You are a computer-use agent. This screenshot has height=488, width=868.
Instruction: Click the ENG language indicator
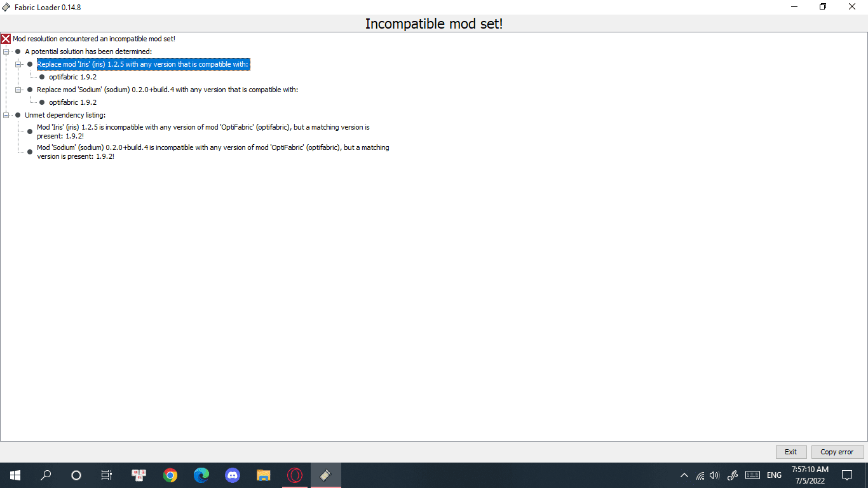click(774, 475)
